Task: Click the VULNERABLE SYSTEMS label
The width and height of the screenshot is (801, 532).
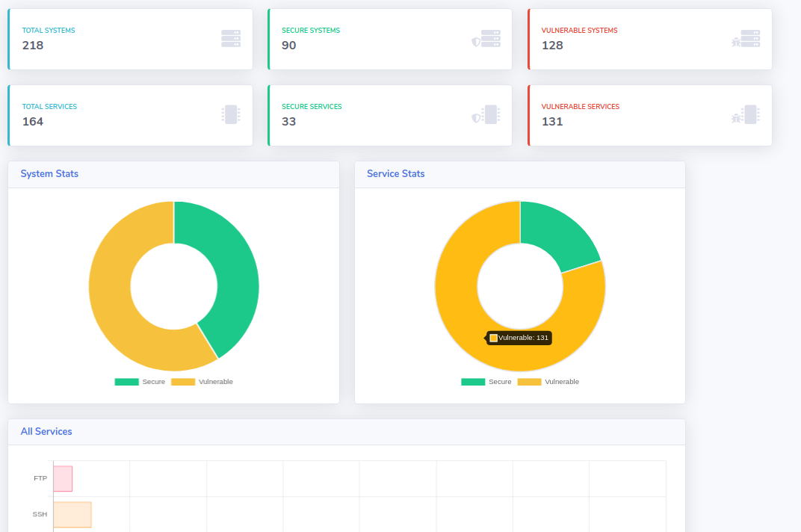Action: click(579, 31)
